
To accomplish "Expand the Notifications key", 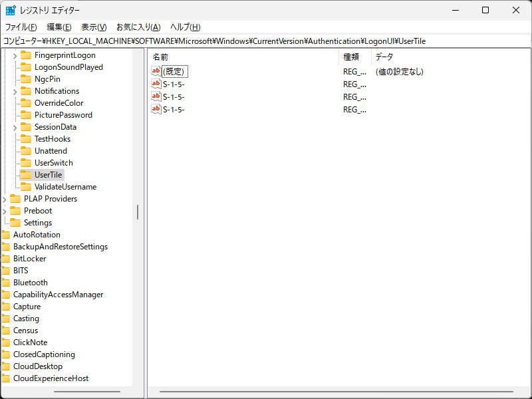I will [15, 91].
